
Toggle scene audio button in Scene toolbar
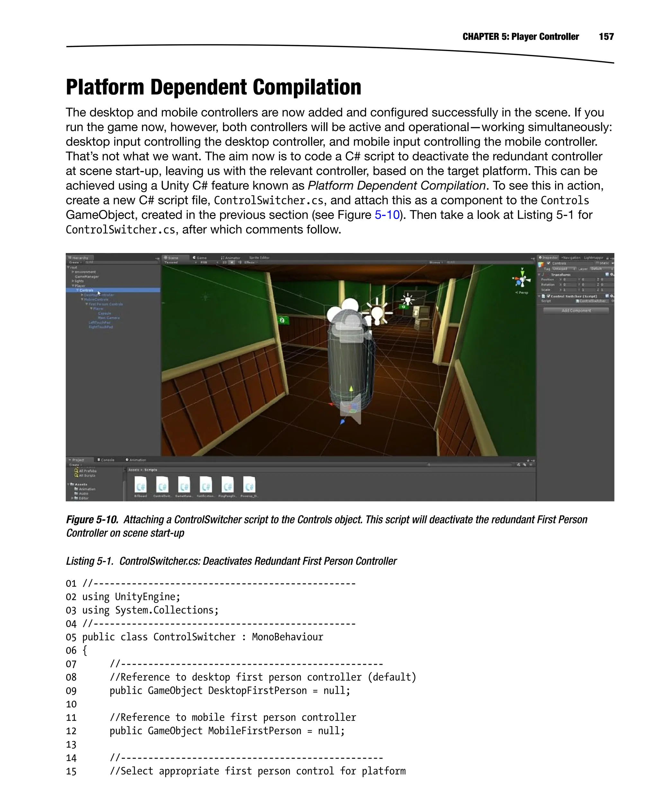pyautogui.click(x=240, y=262)
